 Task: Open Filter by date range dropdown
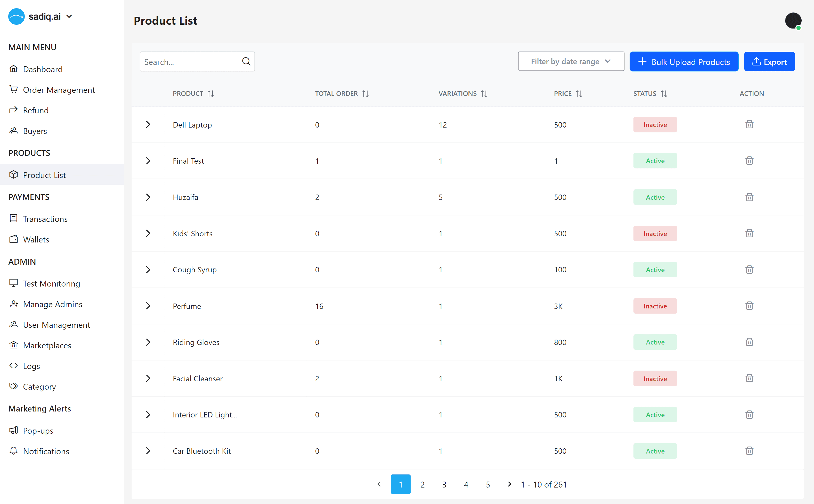(x=571, y=61)
